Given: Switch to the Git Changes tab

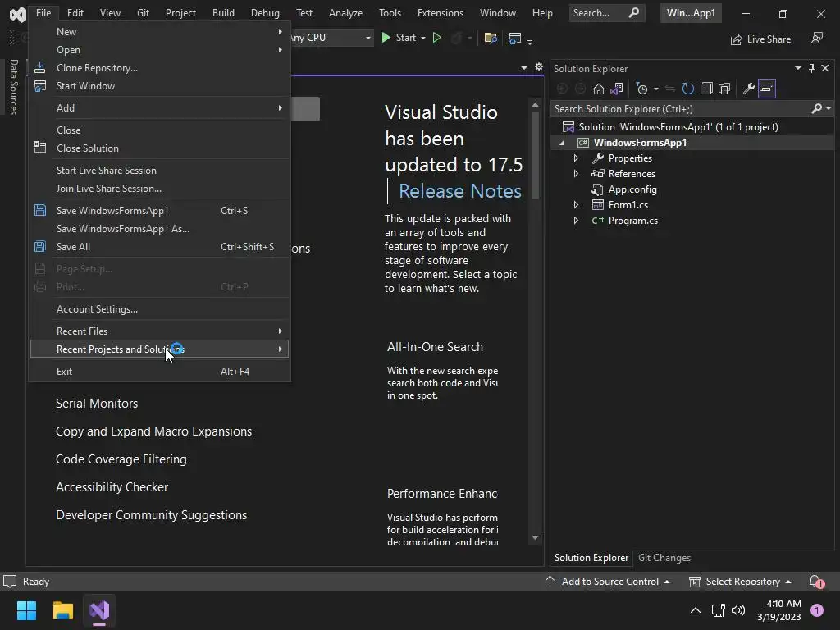Looking at the screenshot, I should pyautogui.click(x=664, y=558).
